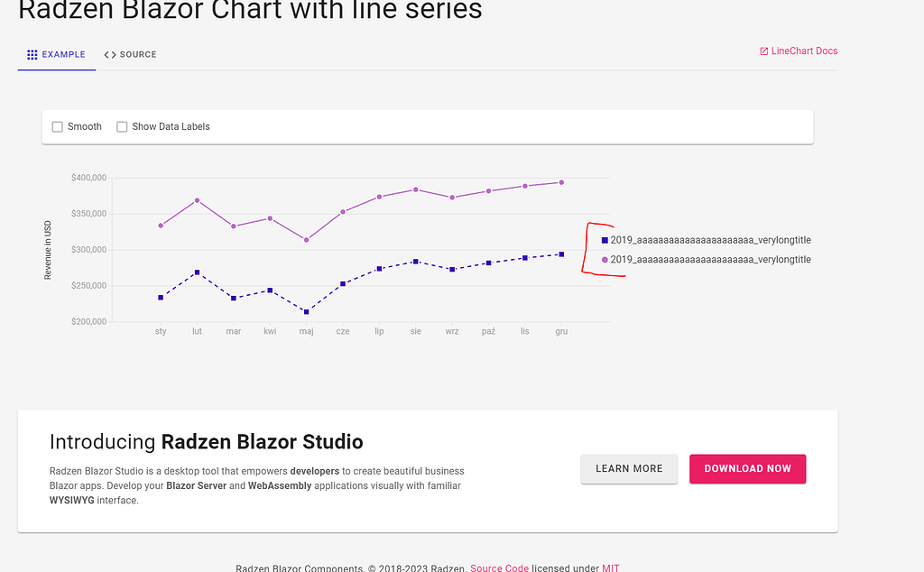This screenshot has width=924, height=572.
Task: Open the Source Code link in the footer
Action: pyautogui.click(x=499, y=567)
